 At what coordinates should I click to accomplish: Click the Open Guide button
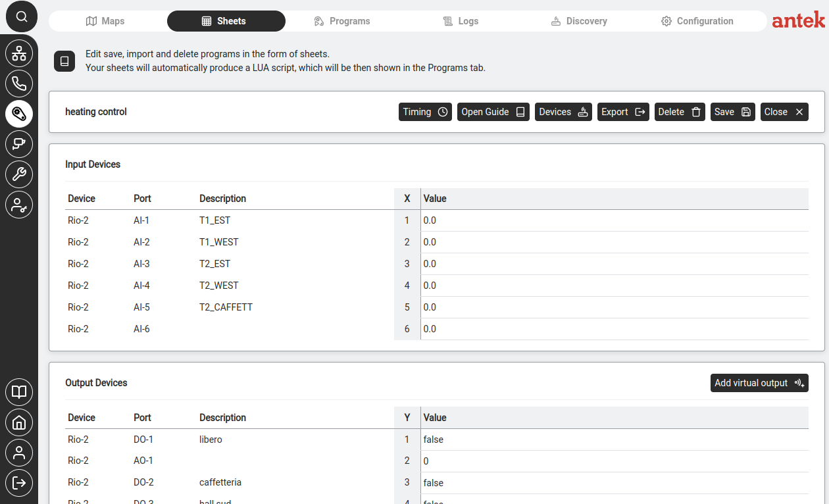pyautogui.click(x=493, y=112)
